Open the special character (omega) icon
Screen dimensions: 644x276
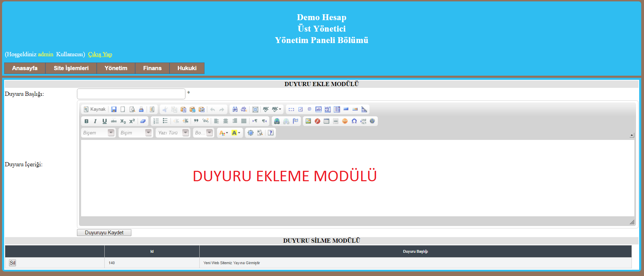point(354,121)
